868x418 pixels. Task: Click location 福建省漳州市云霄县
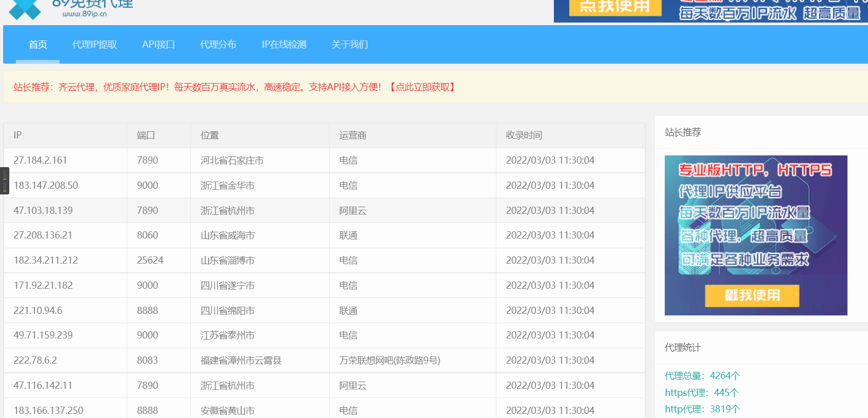pyautogui.click(x=241, y=361)
